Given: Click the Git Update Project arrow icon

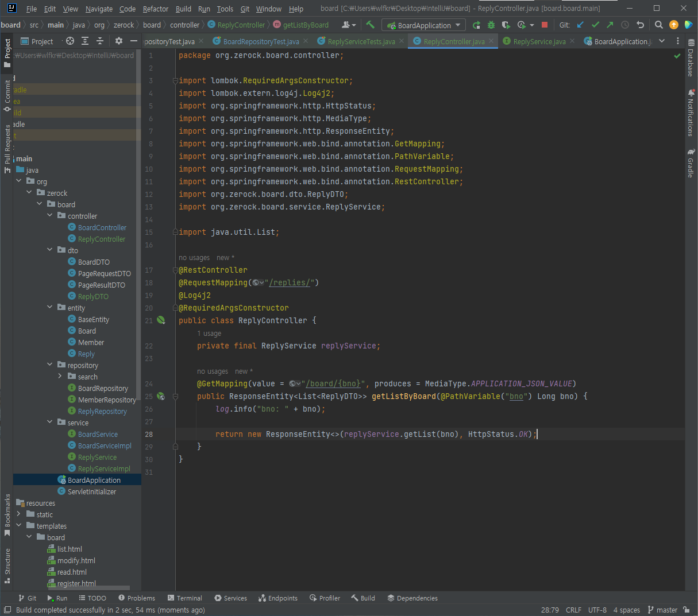Looking at the screenshot, I should pyautogui.click(x=580, y=25).
